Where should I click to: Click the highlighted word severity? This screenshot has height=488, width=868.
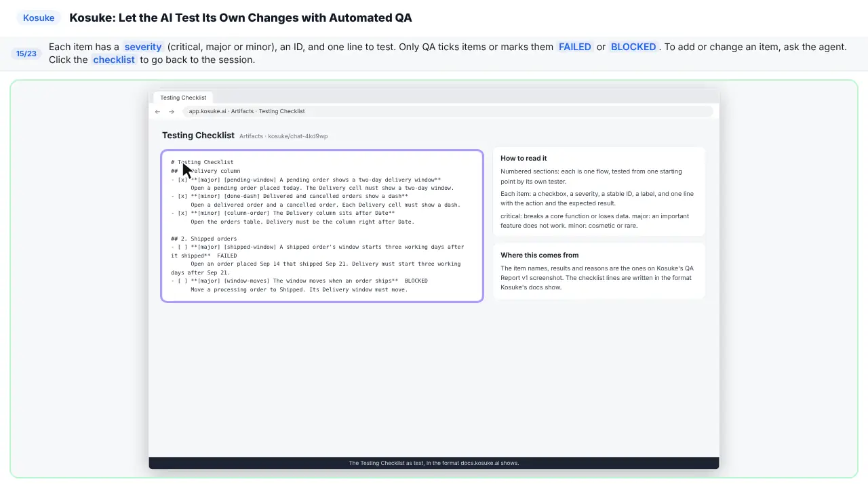[143, 47]
